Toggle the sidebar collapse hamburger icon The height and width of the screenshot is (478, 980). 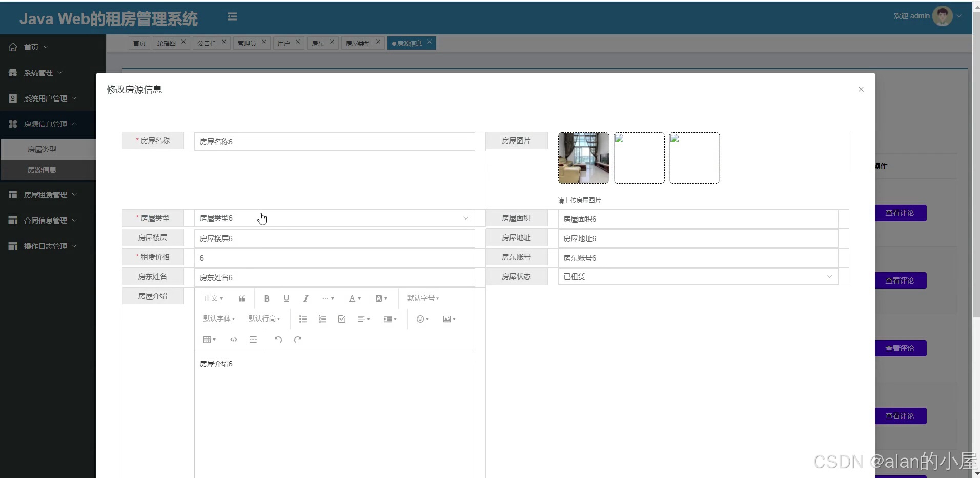(232, 16)
